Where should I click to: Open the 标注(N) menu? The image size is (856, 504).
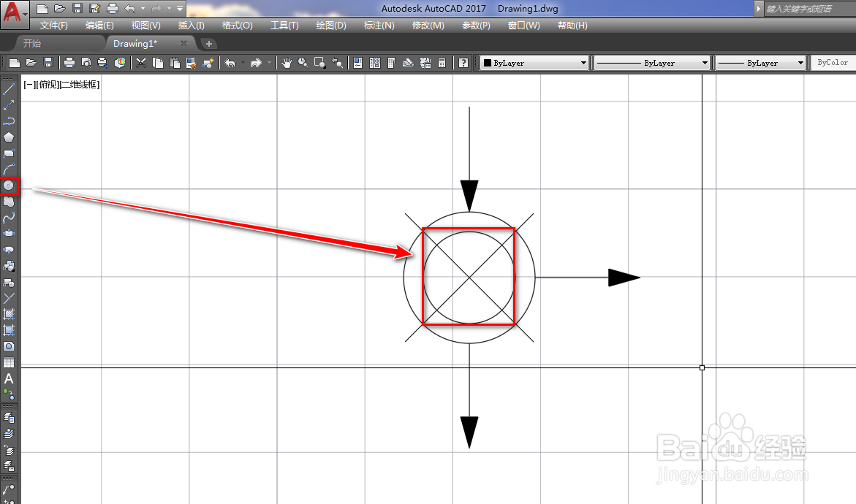pos(379,25)
